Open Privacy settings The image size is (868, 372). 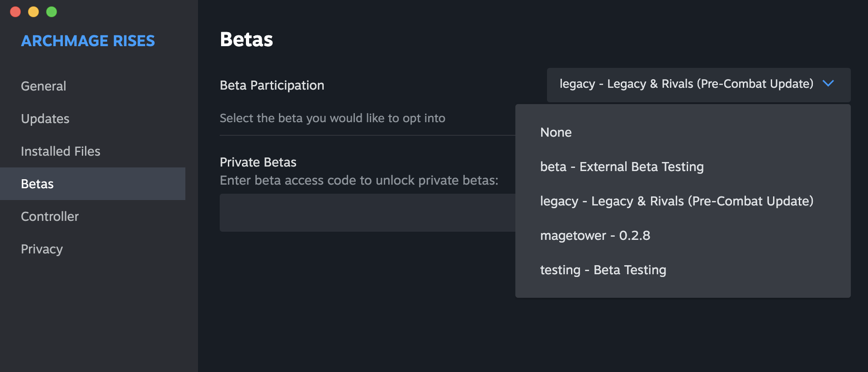click(x=42, y=249)
